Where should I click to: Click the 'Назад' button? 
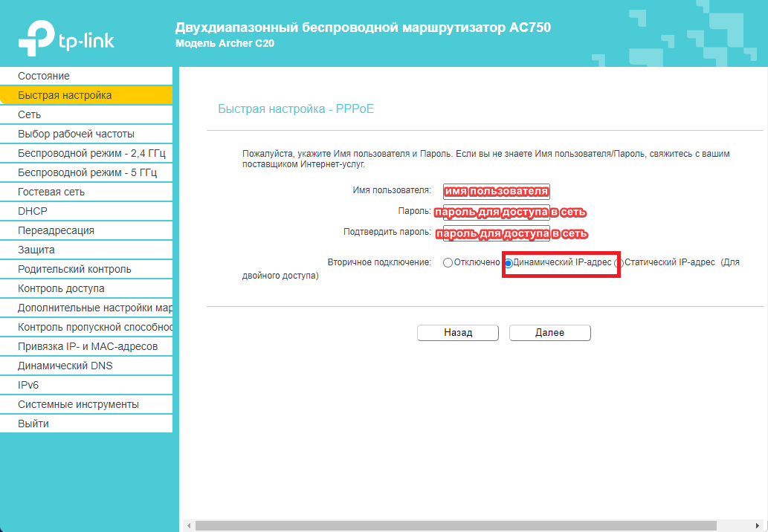point(457,333)
